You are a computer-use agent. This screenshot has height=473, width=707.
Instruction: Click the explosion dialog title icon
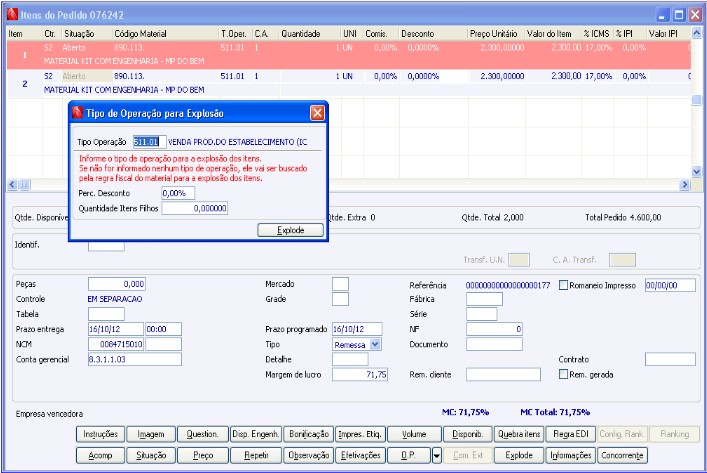[x=78, y=113]
